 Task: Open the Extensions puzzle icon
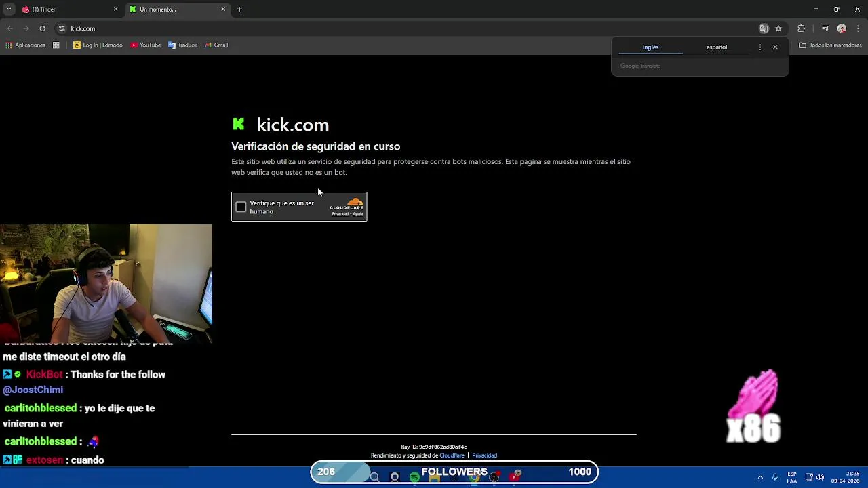click(x=802, y=28)
